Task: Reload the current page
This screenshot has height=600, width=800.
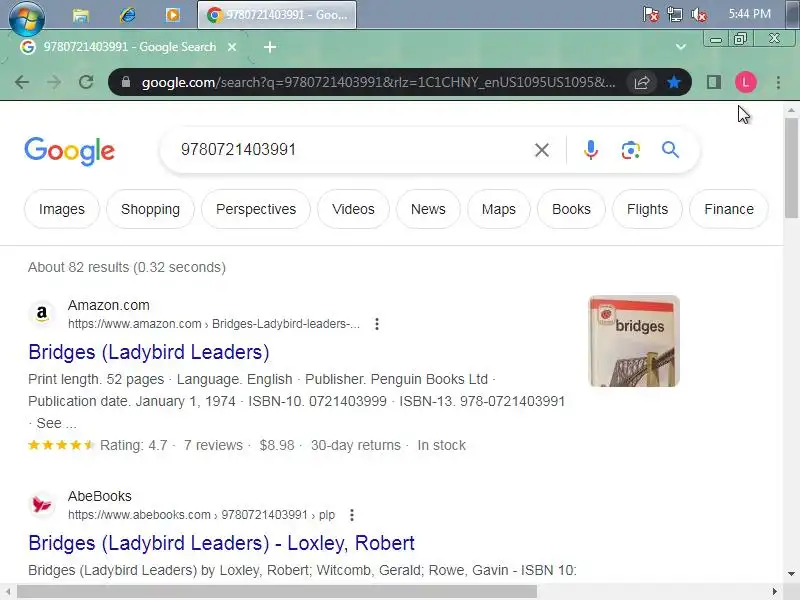Action: point(86,82)
